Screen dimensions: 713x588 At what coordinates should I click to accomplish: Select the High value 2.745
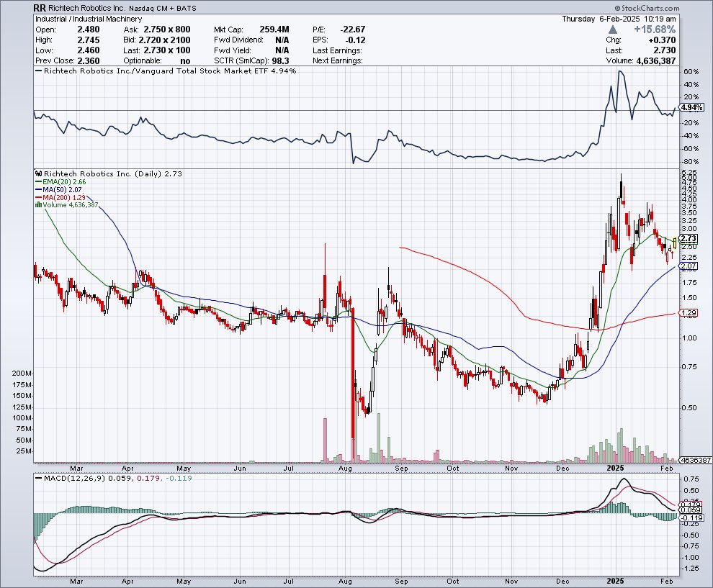pos(88,40)
